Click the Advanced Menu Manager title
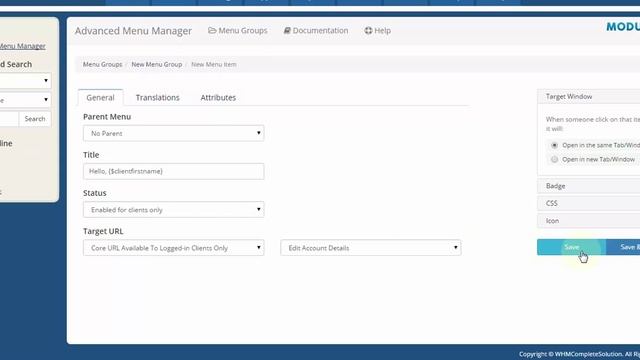The image size is (640, 360). 133,31
